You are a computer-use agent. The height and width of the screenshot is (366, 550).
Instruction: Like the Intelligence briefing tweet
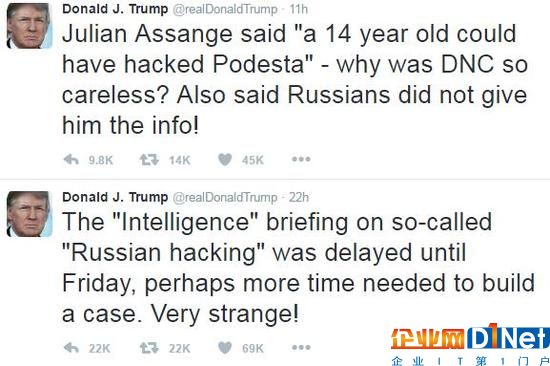[x=225, y=348]
